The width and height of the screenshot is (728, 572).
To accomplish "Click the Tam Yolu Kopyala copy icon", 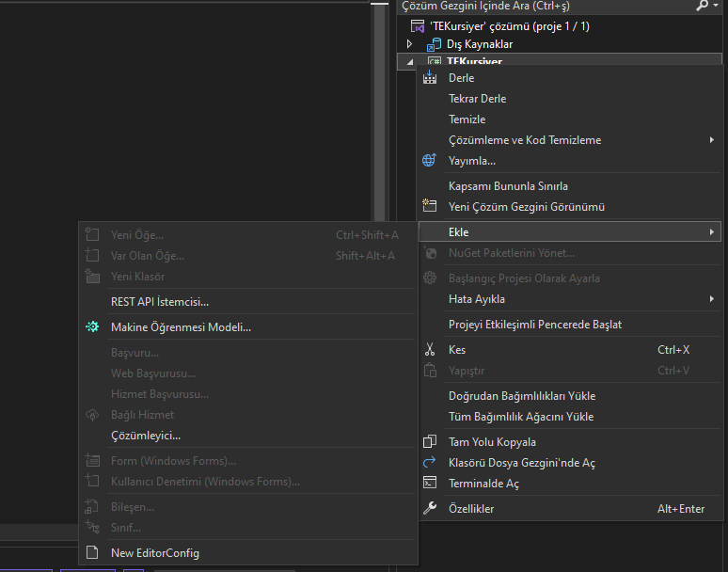I will pos(430,442).
